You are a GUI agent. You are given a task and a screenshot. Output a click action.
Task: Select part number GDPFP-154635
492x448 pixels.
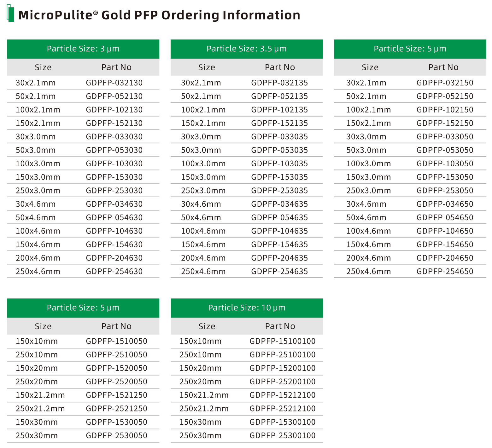279,245
